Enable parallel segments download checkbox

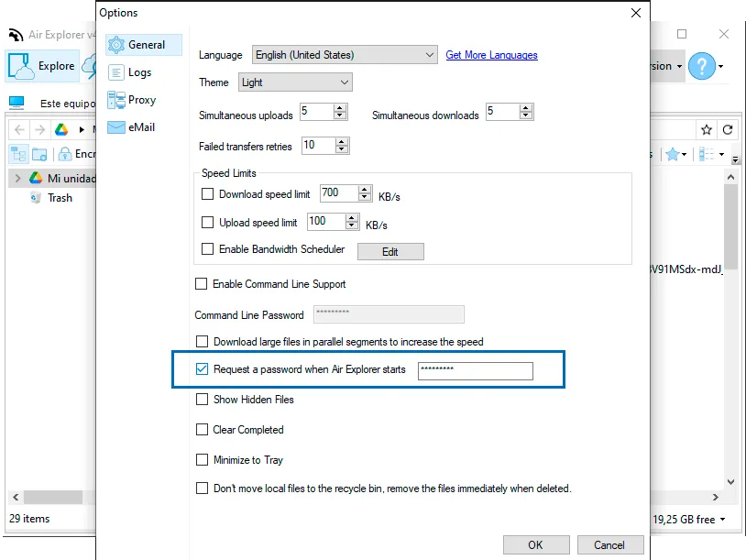[203, 342]
